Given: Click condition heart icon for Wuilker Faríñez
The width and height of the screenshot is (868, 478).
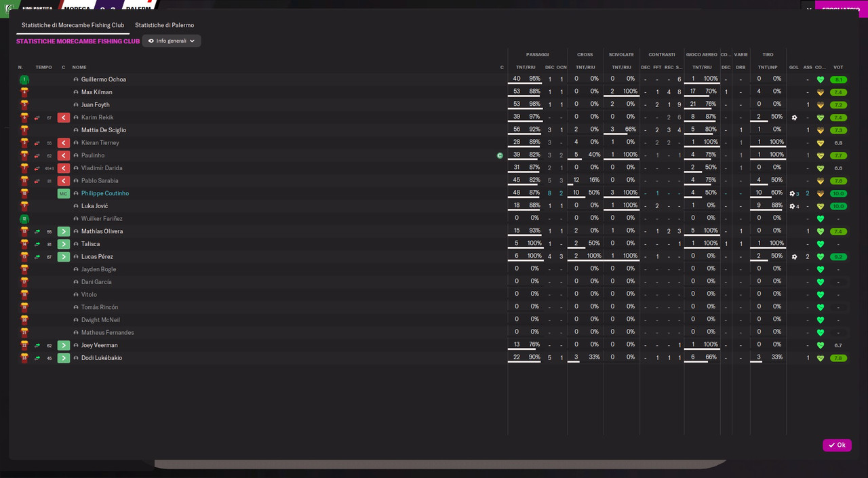Looking at the screenshot, I should click(x=821, y=219).
